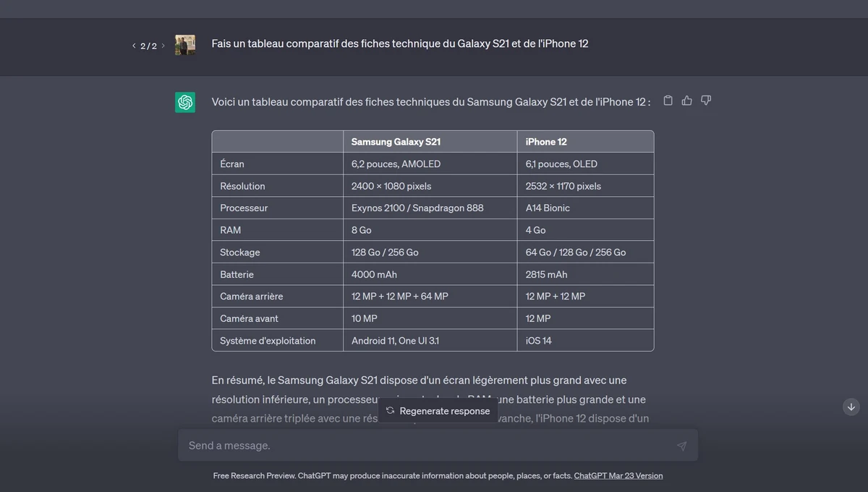This screenshot has height=492, width=868.
Task: Click the thumbs down icon
Action: coord(706,101)
